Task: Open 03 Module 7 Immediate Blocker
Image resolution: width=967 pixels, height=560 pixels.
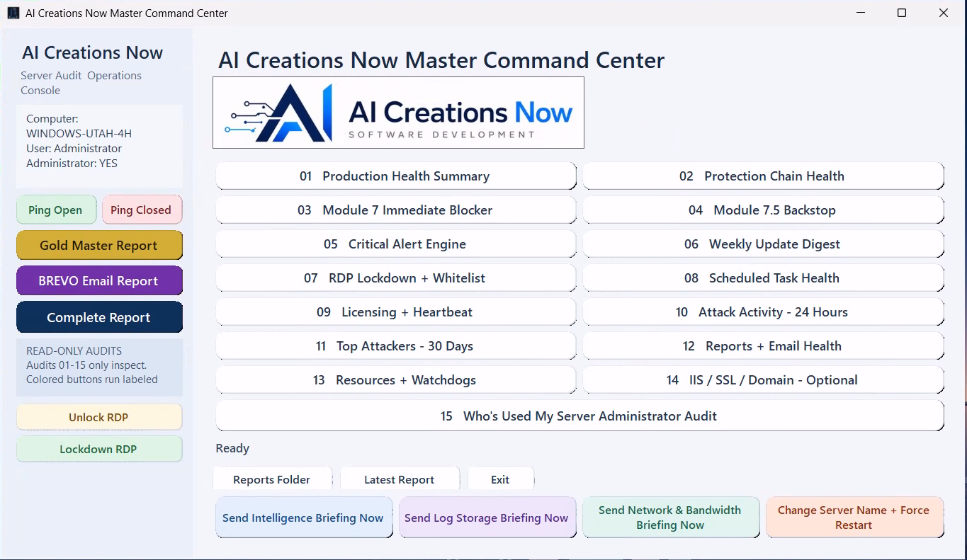Action: tap(395, 210)
